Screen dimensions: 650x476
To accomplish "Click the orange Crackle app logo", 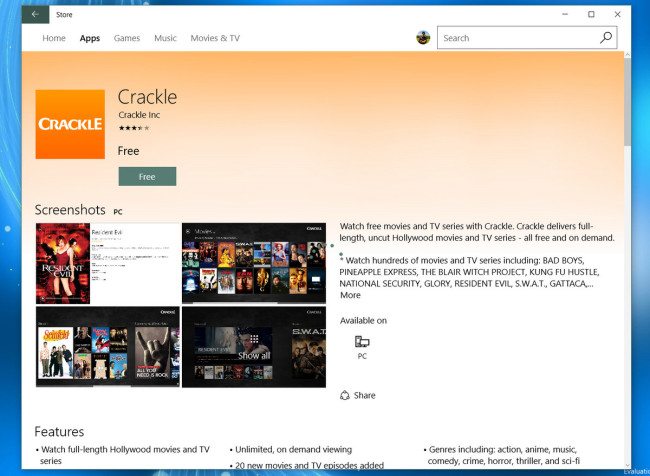I will coord(70,124).
